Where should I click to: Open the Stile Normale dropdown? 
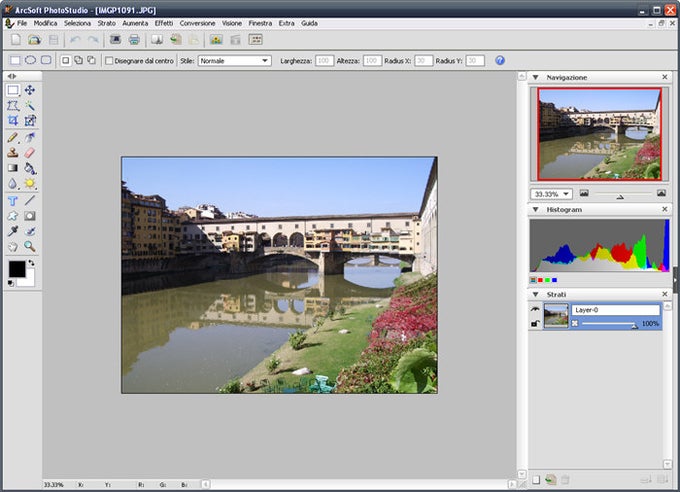(x=235, y=61)
